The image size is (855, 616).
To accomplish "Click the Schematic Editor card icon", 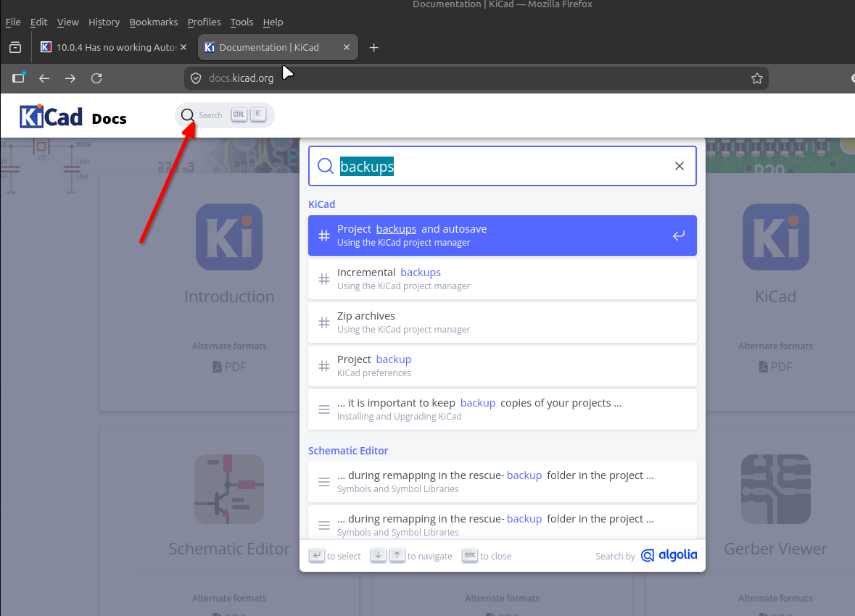I will [x=229, y=489].
